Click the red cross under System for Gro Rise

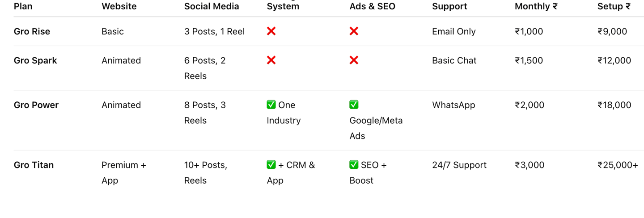(x=271, y=31)
